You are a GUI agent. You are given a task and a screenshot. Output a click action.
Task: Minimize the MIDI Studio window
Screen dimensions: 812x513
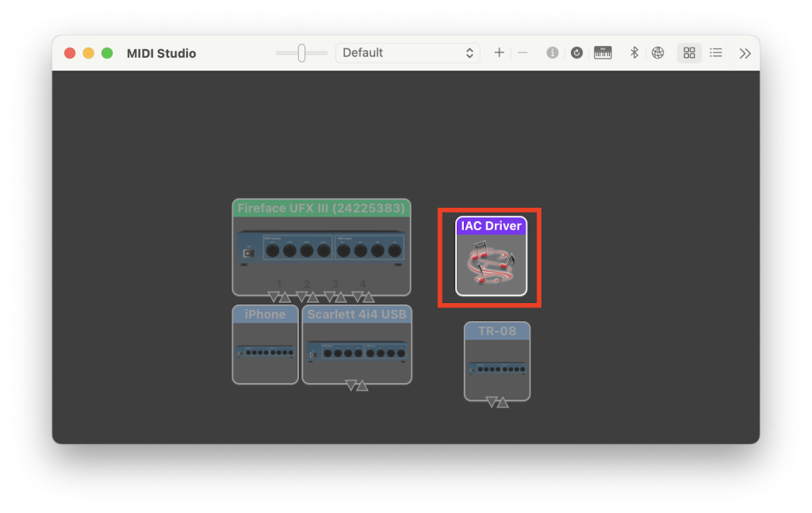[x=89, y=53]
